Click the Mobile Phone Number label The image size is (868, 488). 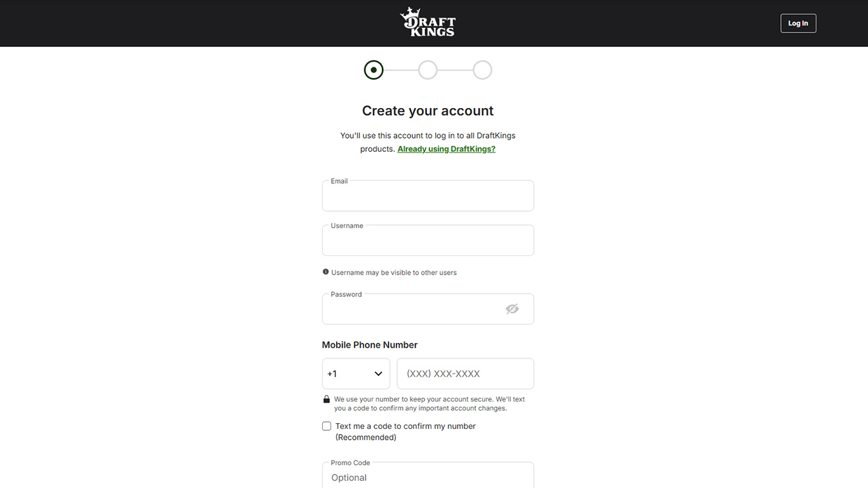tap(370, 345)
